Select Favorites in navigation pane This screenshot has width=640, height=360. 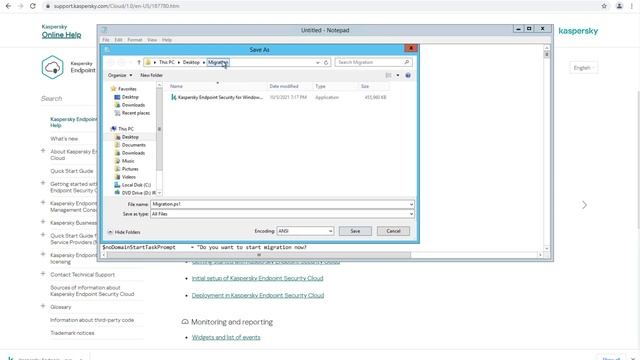[127, 89]
